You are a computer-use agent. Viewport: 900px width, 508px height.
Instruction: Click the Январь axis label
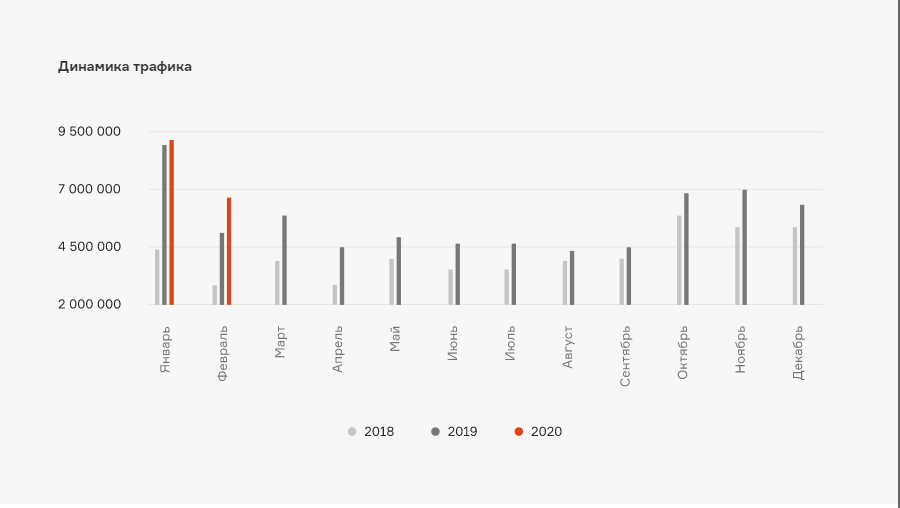tap(166, 349)
